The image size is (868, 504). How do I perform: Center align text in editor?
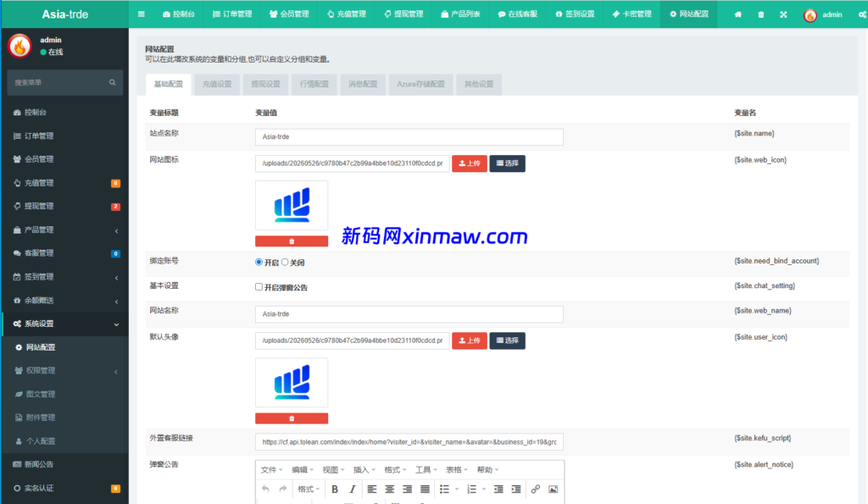tap(390, 489)
